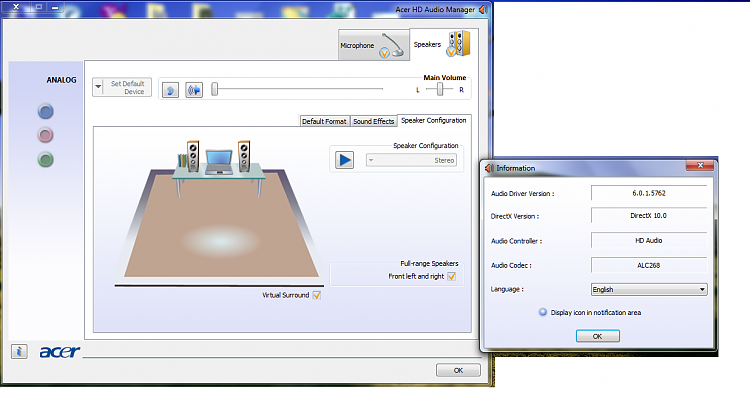Image resolution: width=750 pixels, height=397 pixels.
Task: Toggle the mute speaker icon button
Action: point(170,89)
